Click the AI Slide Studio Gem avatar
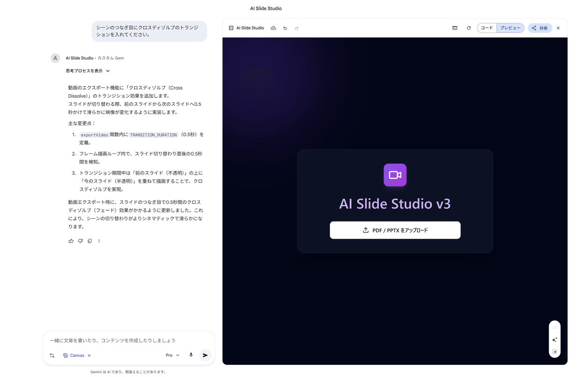Image resolution: width=588 pixels, height=377 pixels. click(x=55, y=58)
